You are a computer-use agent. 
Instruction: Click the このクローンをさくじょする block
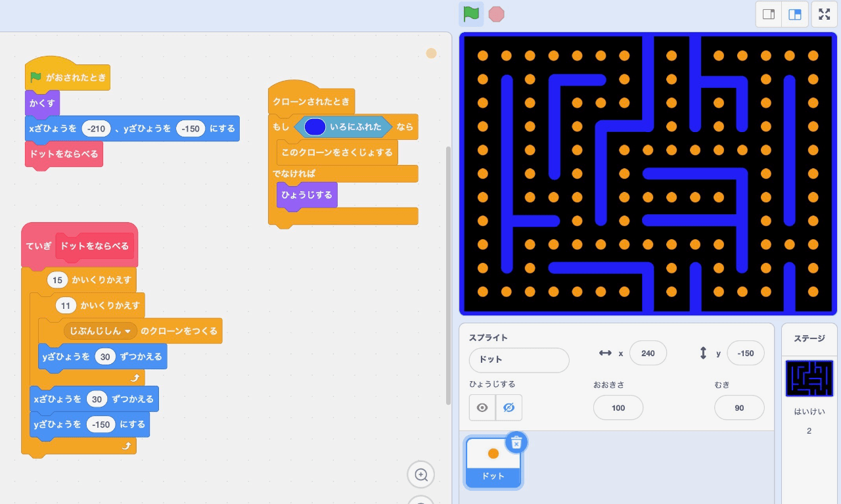click(337, 152)
